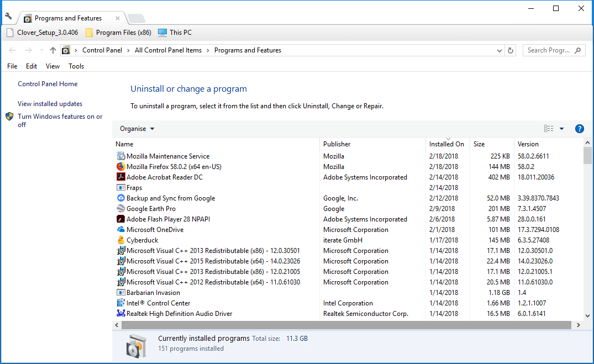Expand the view options dropdown arrow
This screenshot has width=594, height=364.
561,129
